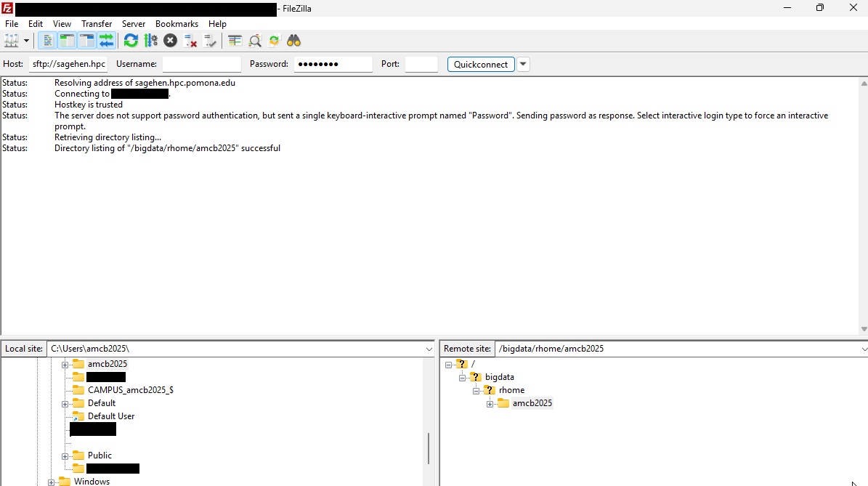Select local amcb2025 folder in tree
The height and width of the screenshot is (486, 868).
tap(108, 364)
